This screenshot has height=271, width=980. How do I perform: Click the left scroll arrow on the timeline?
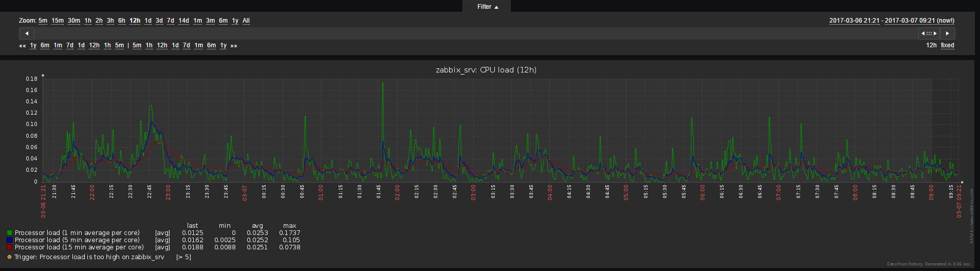(x=26, y=33)
